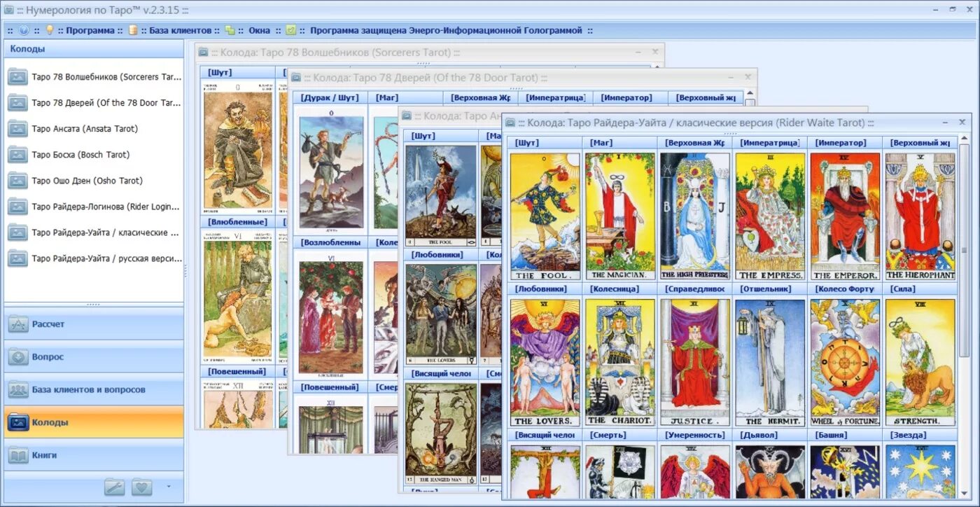Viewport: 980px width, 507px height.
Task: Click The Hermit card thumbnail
Action: tap(770, 363)
